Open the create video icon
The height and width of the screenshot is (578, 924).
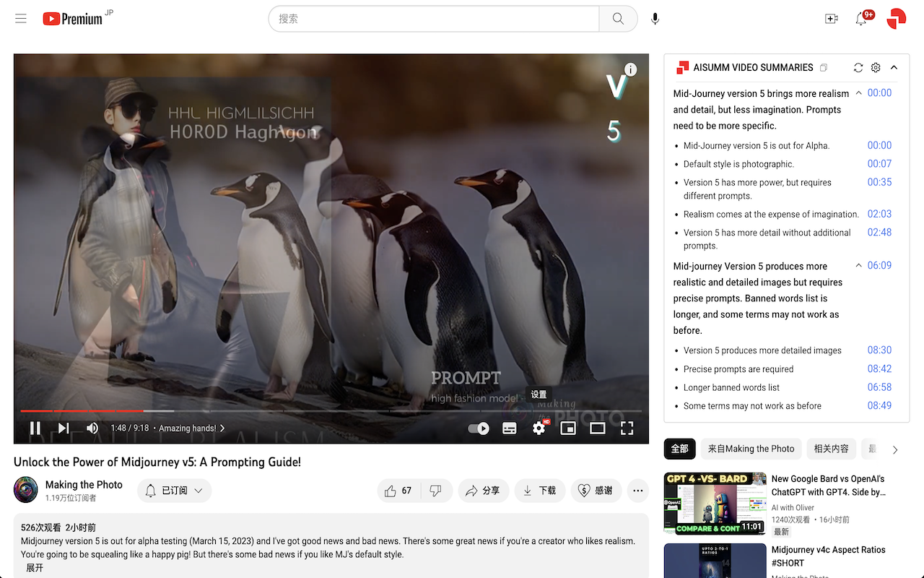tap(832, 19)
